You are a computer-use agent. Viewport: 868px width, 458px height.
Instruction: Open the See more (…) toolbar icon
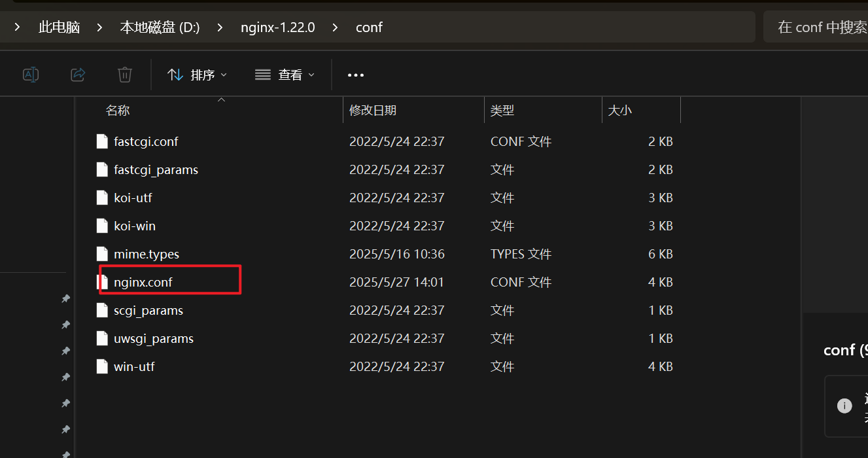[x=355, y=74]
